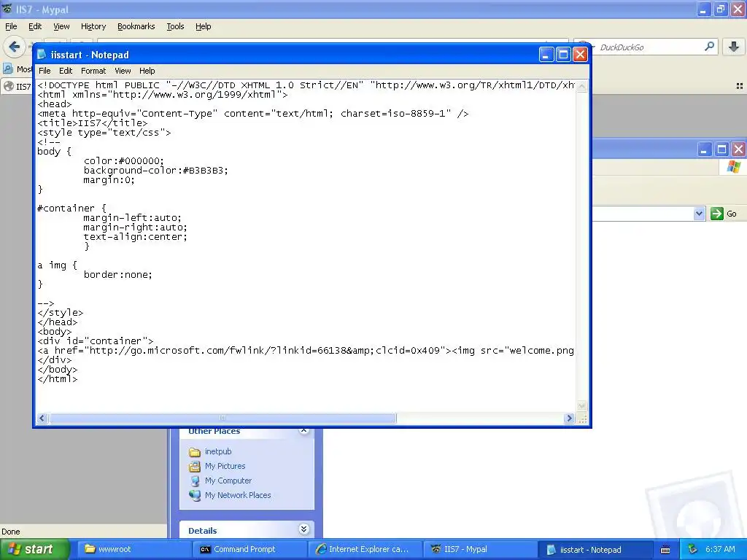Click Most Visited bookmarks toolbar item
This screenshot has height=560, width=747.
click(18, 69)
